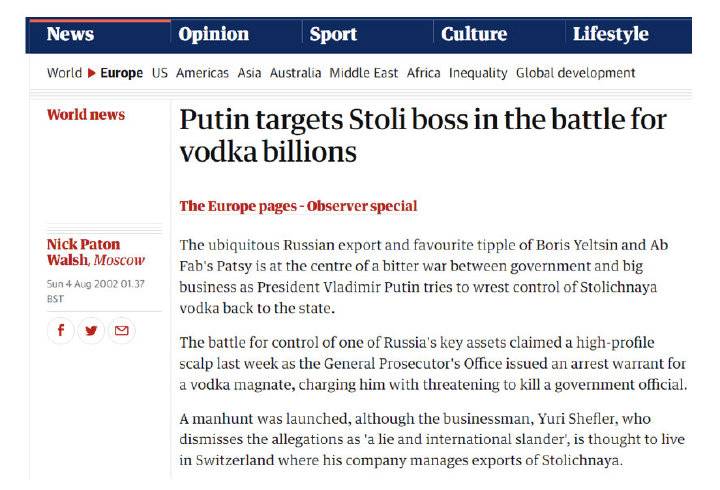Share article on Twitter

click(x=91, y=330)
